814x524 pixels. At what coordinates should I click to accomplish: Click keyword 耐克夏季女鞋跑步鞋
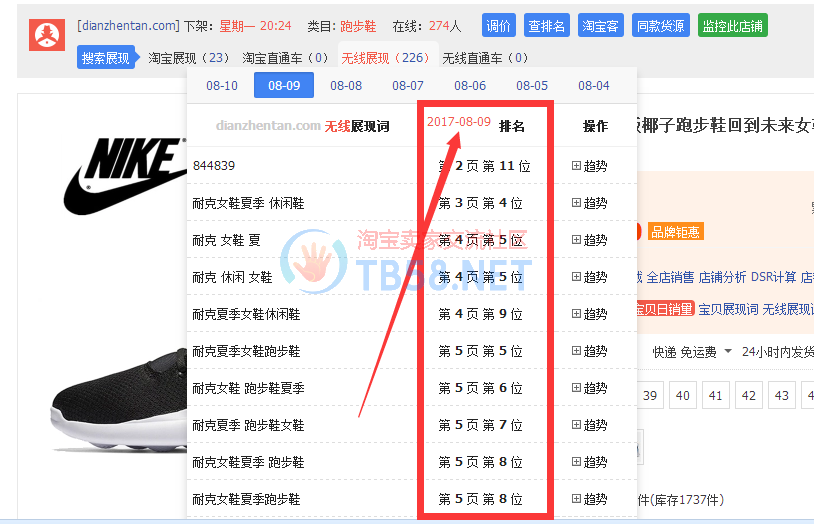[246, 351]
